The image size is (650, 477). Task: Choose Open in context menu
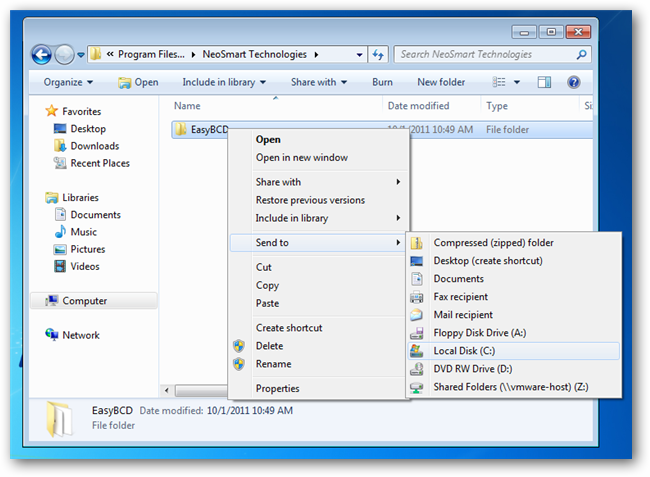pos(318,140)
